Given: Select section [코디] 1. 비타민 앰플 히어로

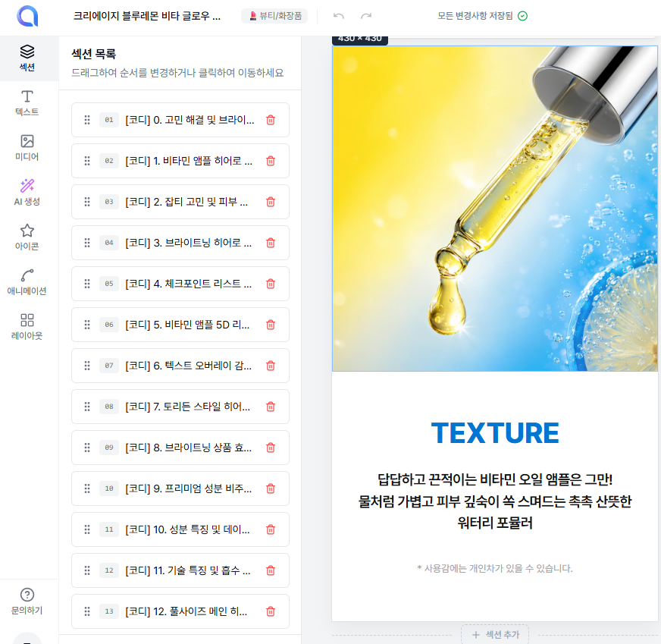Looking at the screenshot, I should [x=180, y=161].
